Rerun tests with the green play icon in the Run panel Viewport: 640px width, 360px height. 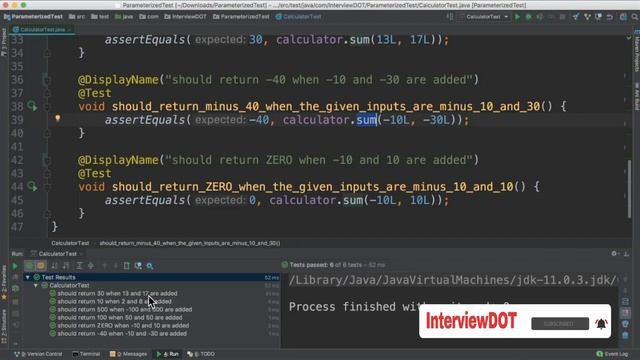tap(15, 266)
